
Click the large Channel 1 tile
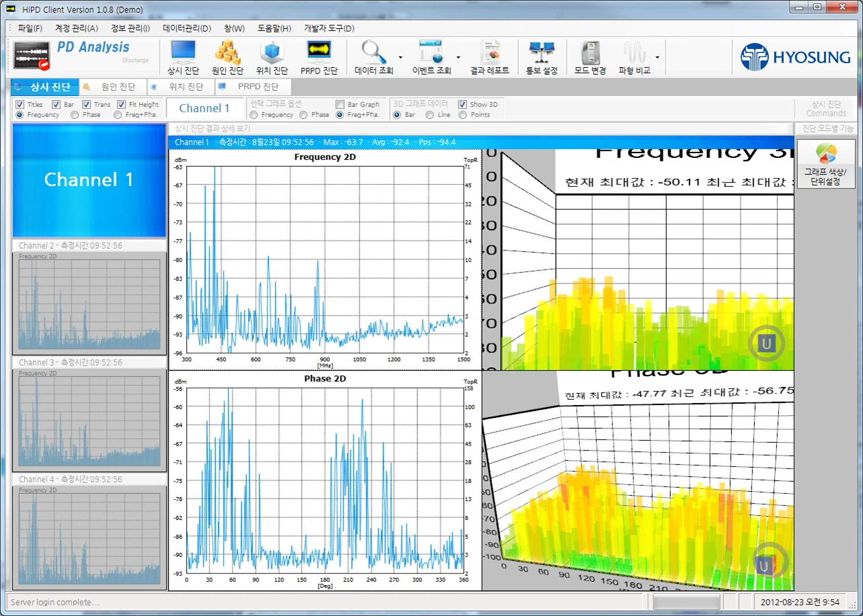89,179
